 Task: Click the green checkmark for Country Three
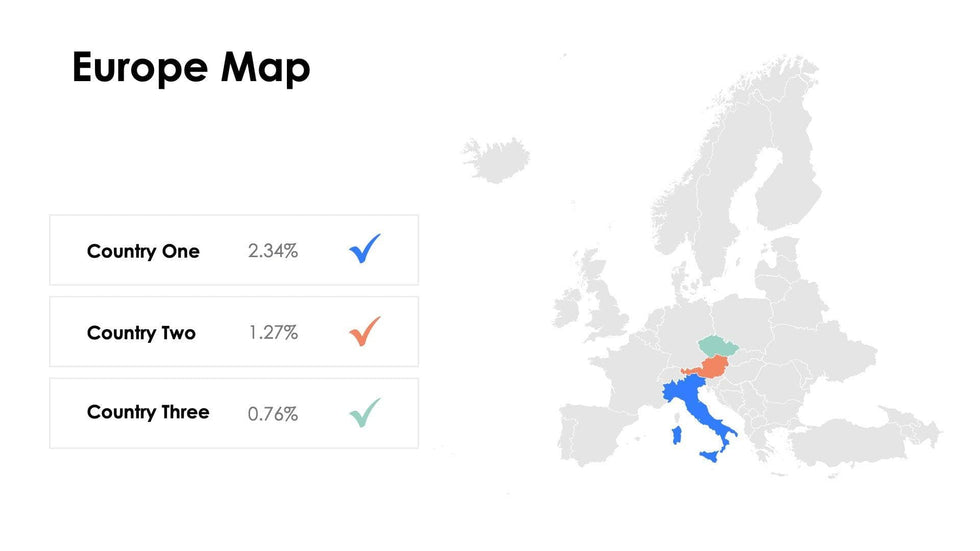365,411
